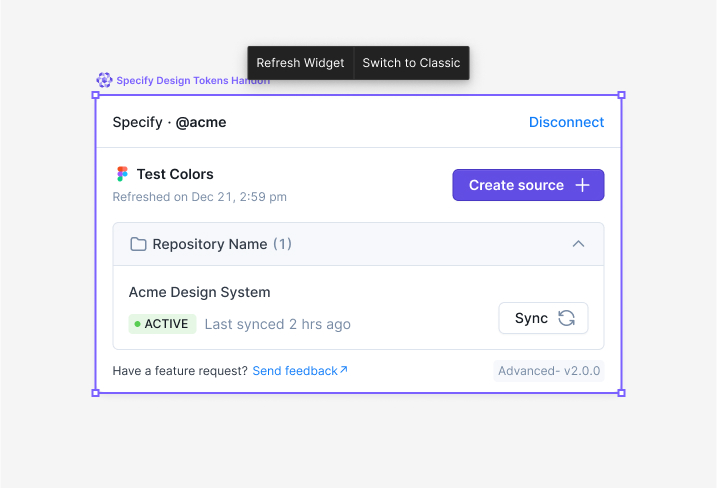
Task: Click the Last synced 2 hrs ago text
Action: pos(278,324)
